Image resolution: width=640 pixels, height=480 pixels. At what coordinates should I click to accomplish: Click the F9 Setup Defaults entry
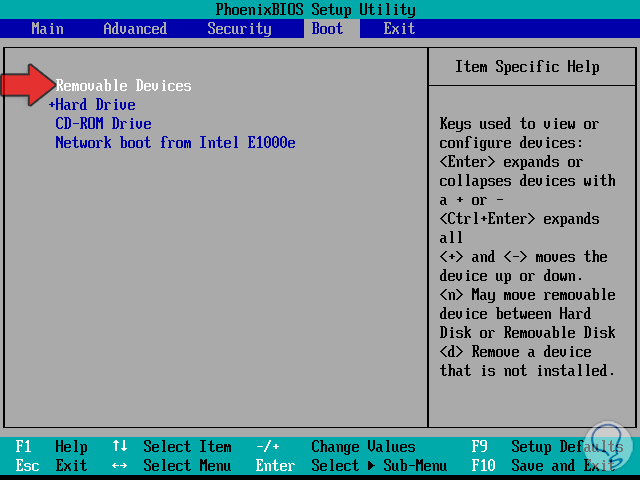pyautogui.click(x=547, y=447)
